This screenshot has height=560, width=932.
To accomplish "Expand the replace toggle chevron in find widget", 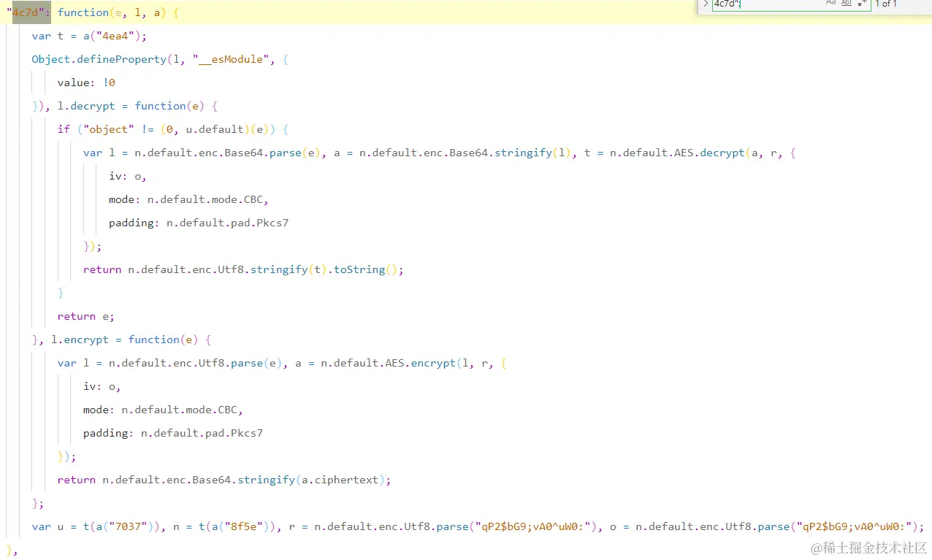I will point(706,4).
